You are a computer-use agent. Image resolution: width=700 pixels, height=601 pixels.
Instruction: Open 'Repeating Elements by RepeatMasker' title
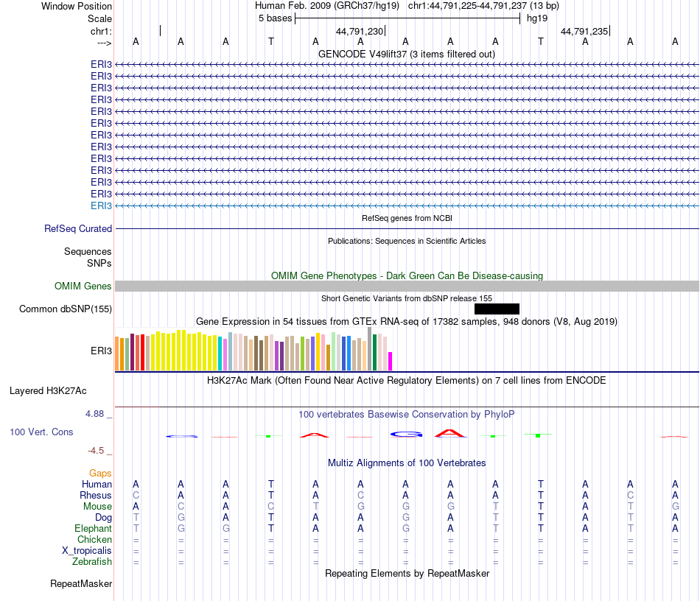pos(407,573)
